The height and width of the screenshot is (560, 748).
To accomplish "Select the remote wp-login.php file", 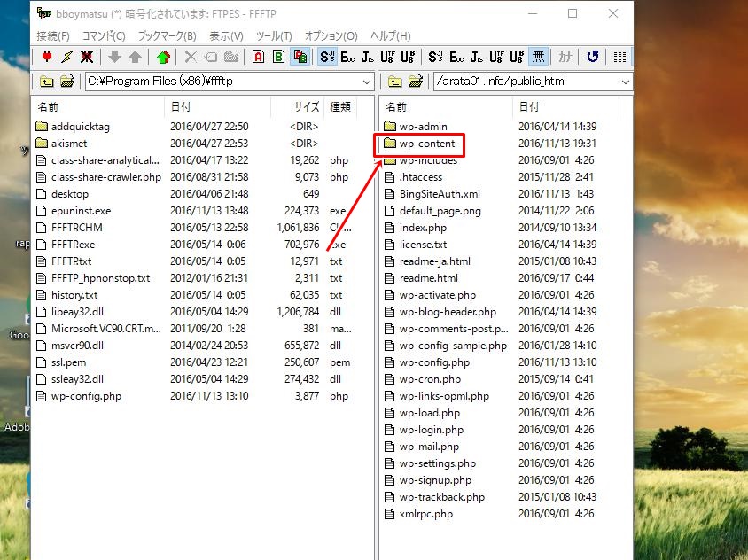I will coord(424,430).
